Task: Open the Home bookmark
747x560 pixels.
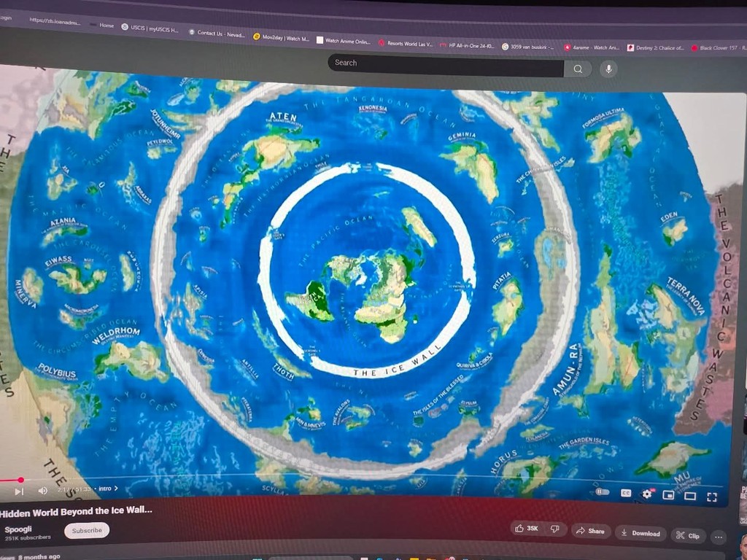Action: [102, 25]
